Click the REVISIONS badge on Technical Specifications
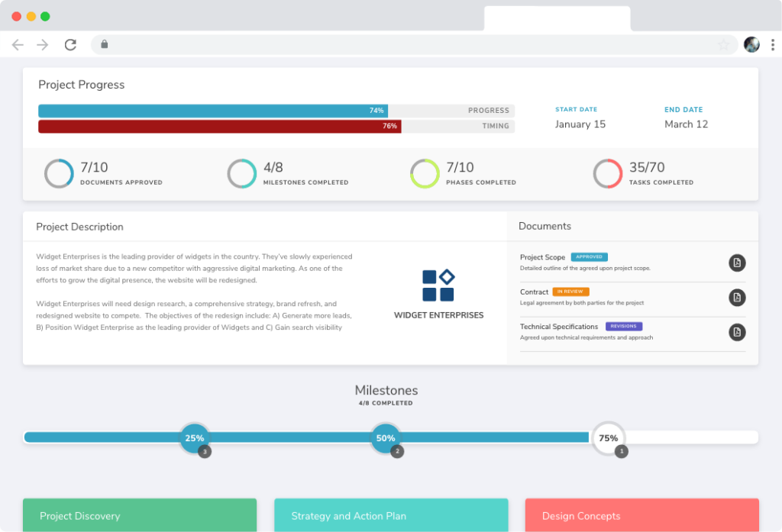This screenshot has width=782, height=532. [x=626, y=326]
